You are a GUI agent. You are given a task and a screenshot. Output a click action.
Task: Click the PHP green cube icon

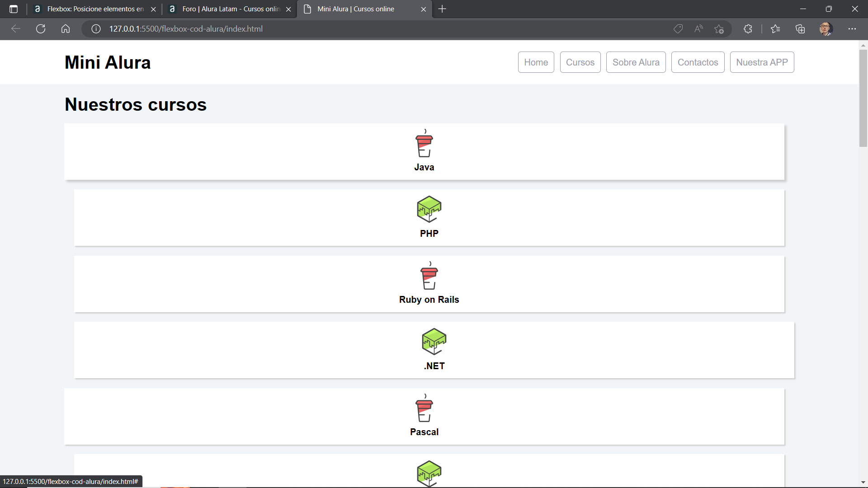coord(429,209)
